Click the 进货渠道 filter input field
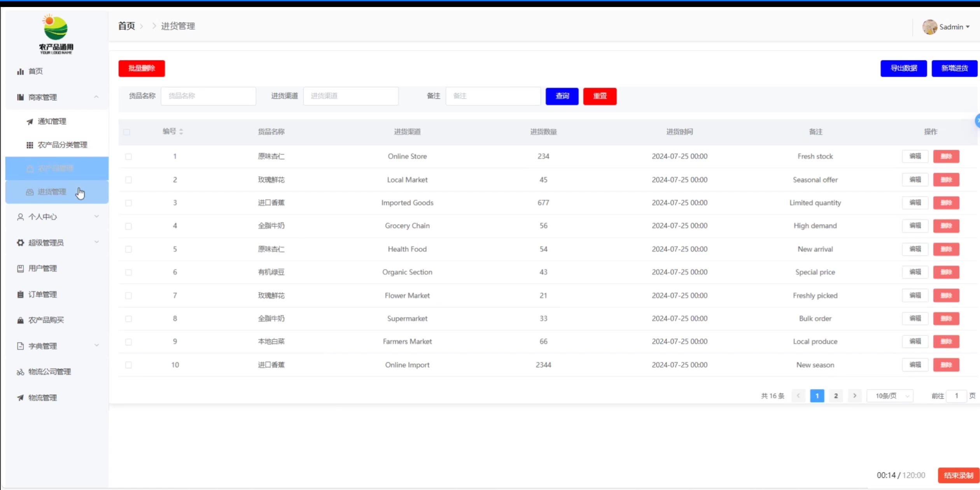 [350, 96]
